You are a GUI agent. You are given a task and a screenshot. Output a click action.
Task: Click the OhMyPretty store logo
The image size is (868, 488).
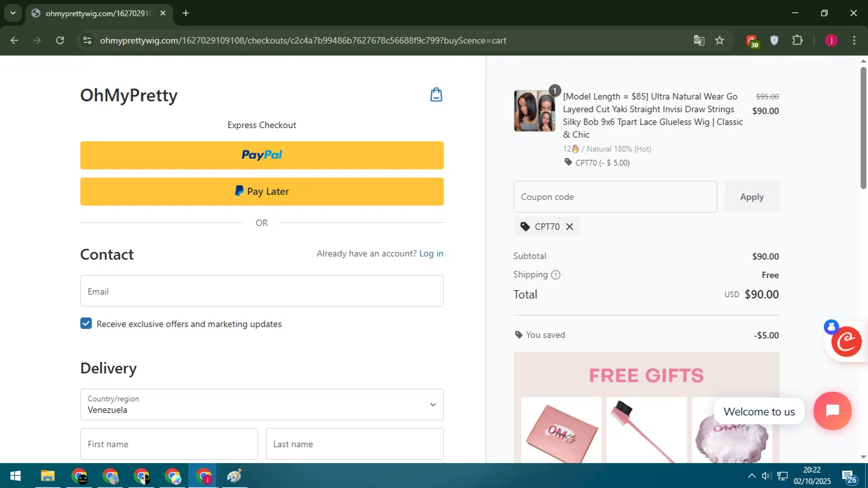(128, 95)
